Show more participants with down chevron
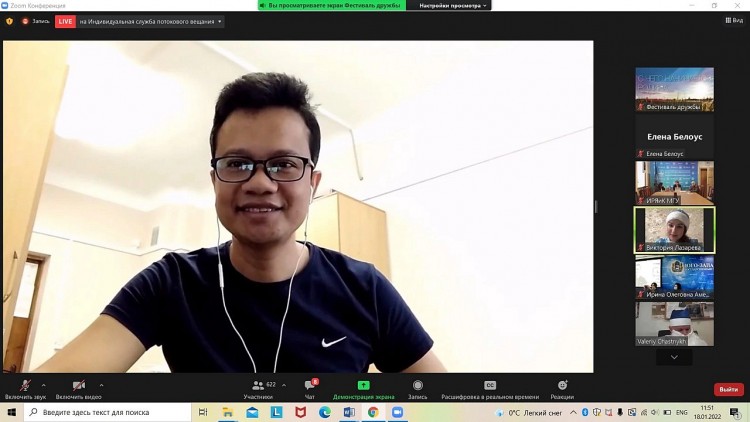The width and height of the screenshot is (750, 422). [674, 357]
